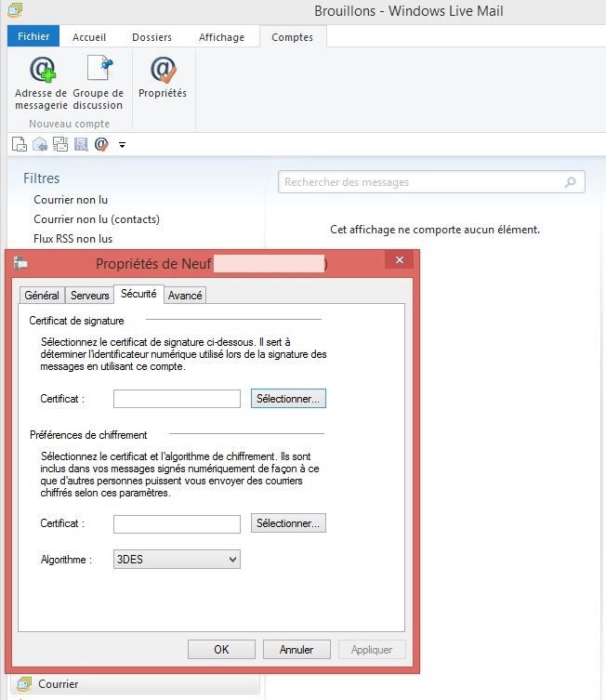Click the new message quick access icon
Image resolution: width=606 pixels, height=700 pixels.
click(x=19, y=144)
